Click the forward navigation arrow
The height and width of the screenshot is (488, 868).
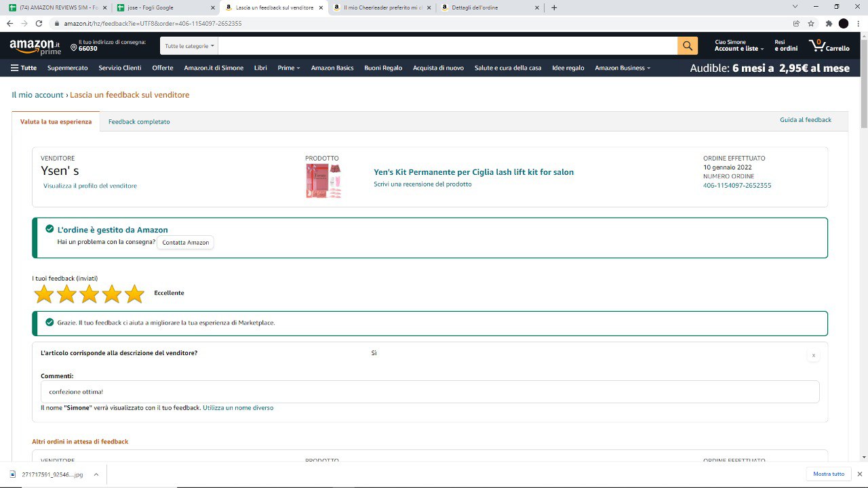click(24, 23)
